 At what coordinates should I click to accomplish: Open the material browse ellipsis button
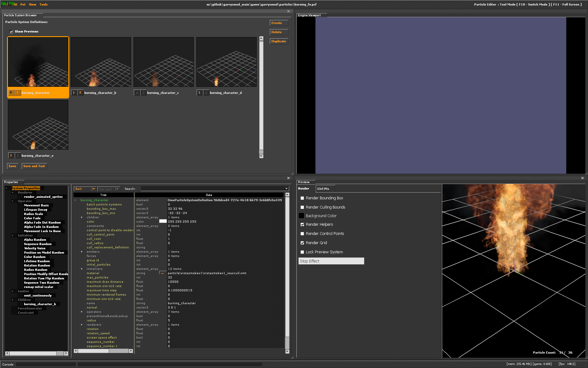162,273
